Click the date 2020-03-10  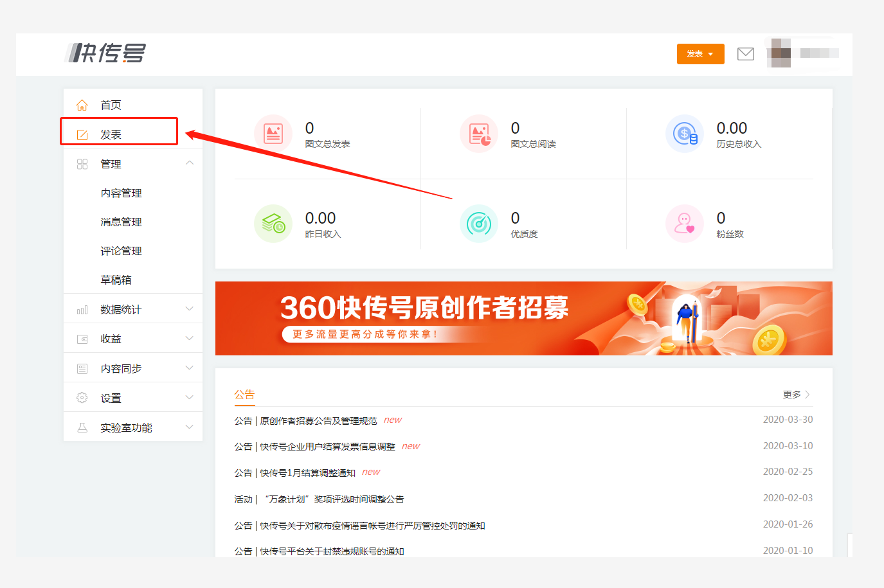click(x=788, y=446)
